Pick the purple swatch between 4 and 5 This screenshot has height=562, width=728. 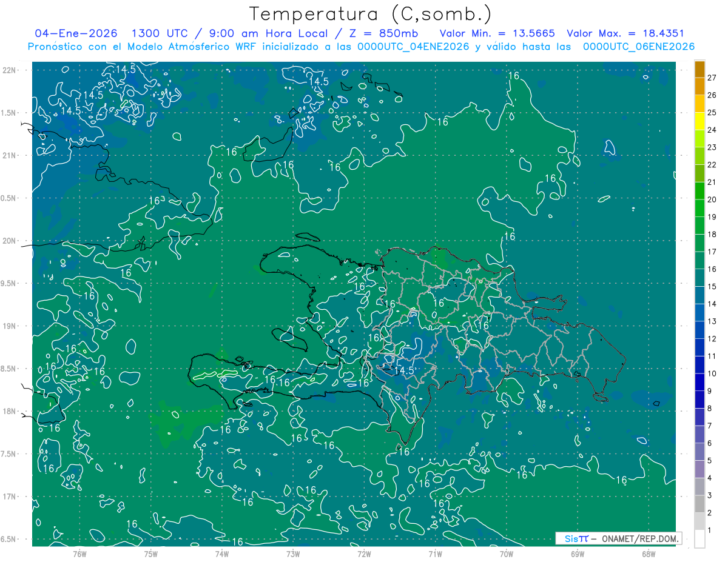click(x=699, y=470)
